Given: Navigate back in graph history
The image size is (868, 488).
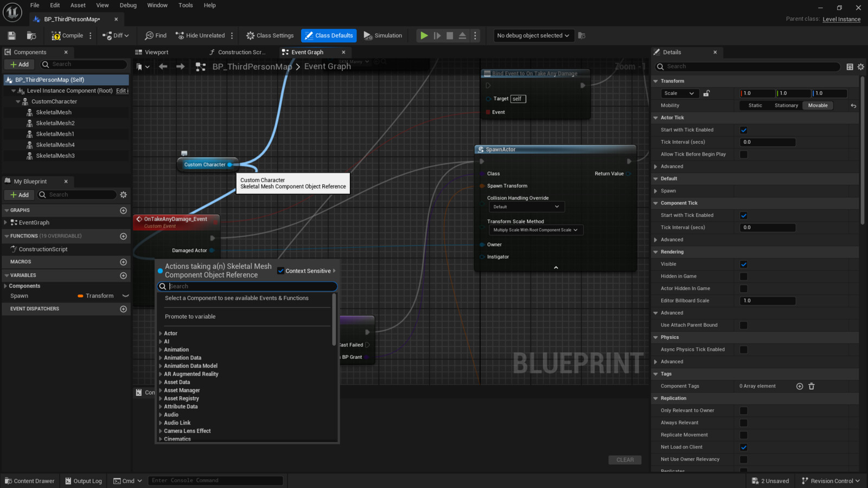Looking at the screenshot, I should click(x=163, y=67).
